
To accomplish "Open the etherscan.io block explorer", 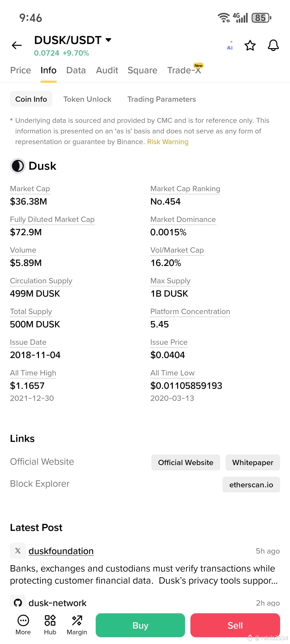I will pos(251,484).
